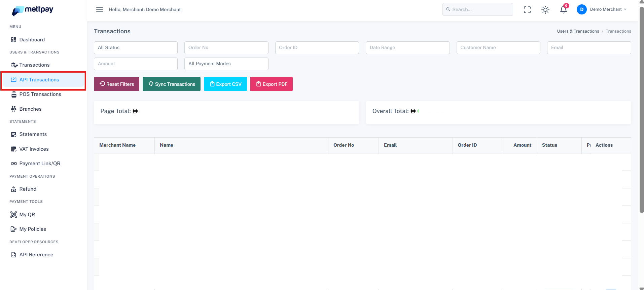Click the Actions column header

(611, 145)
